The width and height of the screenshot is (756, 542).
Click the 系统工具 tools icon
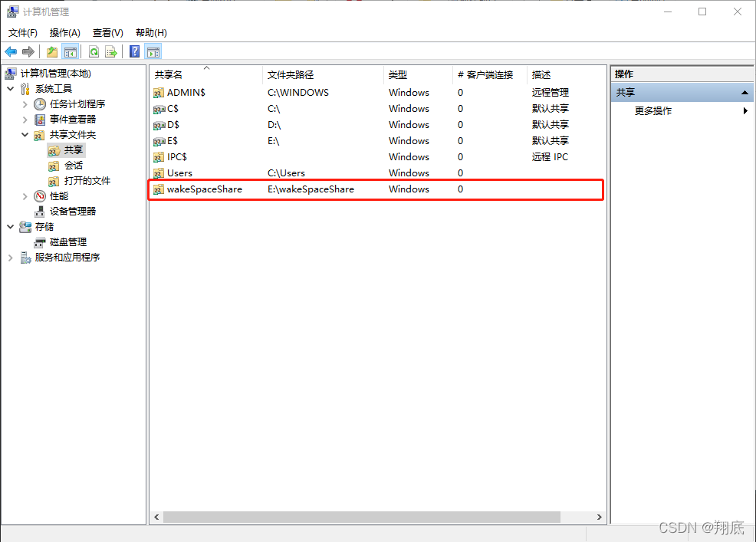coord(25,89)
